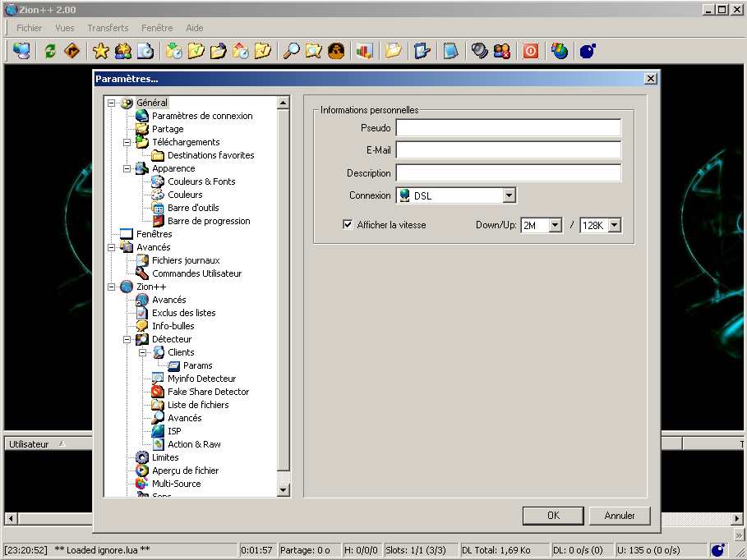
Task: Collapse the Clients tree node
Action: click(142, 352)
